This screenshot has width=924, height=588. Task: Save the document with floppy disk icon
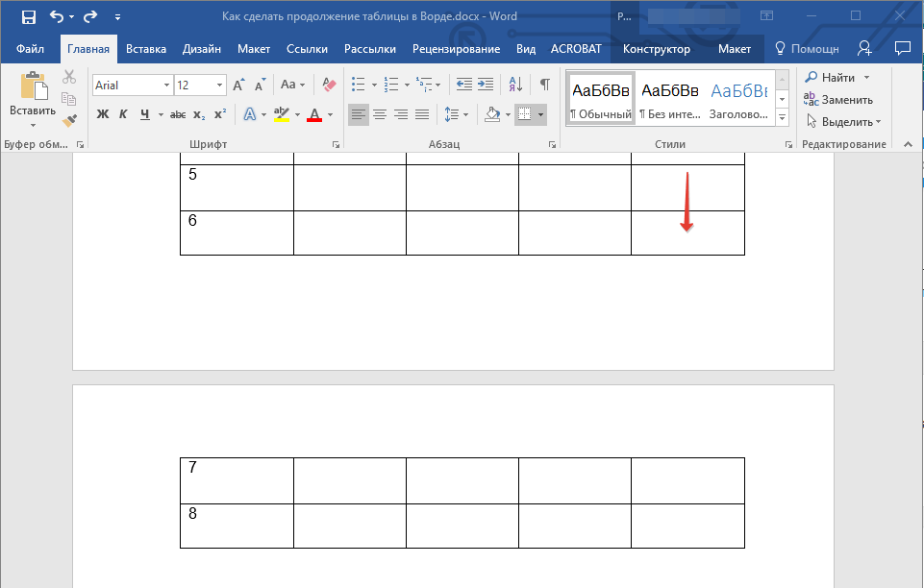[x=28, y=16]
